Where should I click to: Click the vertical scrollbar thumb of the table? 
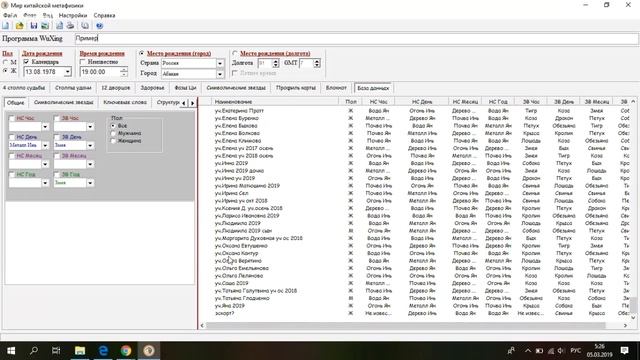click(x=633, y=304)
